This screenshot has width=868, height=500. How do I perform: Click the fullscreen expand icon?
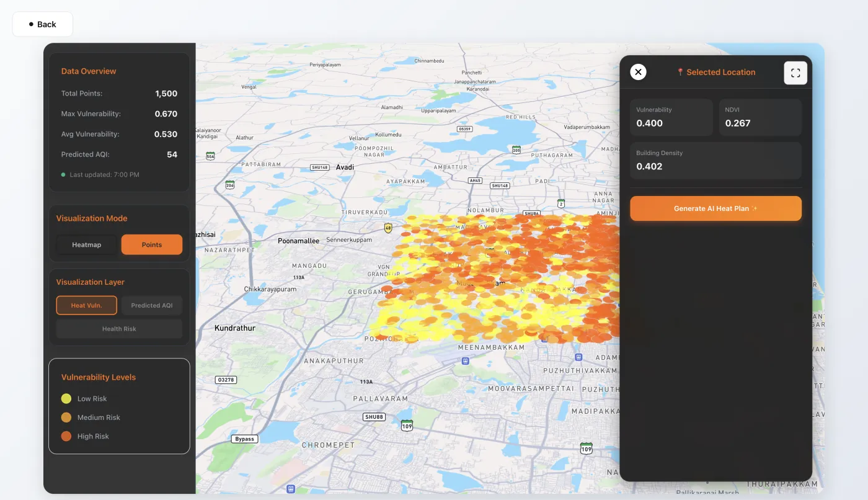(795, 73)
